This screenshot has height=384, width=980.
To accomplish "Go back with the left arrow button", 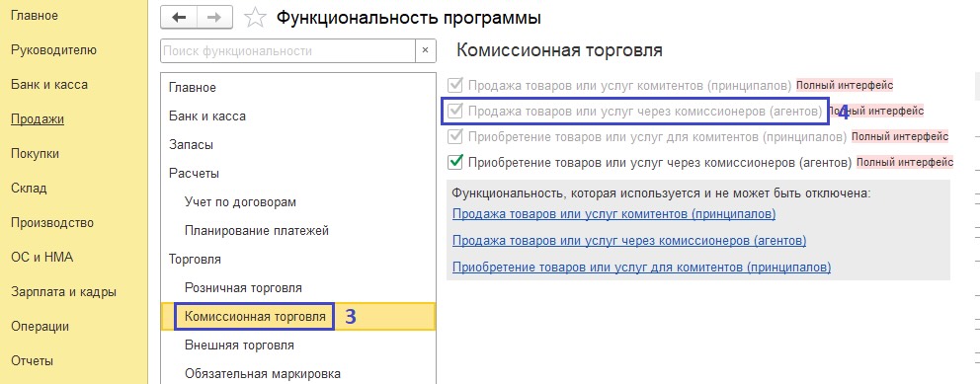I will click(x=179, y=18).
